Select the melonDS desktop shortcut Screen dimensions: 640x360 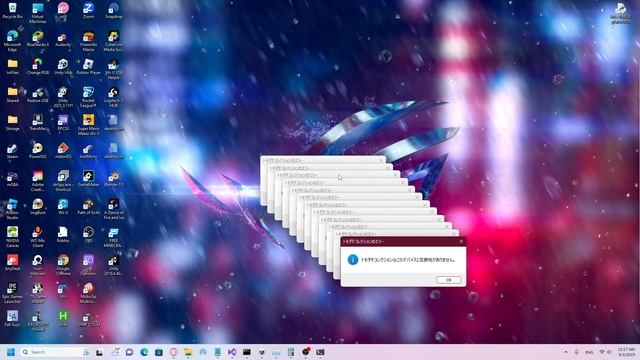63,151
